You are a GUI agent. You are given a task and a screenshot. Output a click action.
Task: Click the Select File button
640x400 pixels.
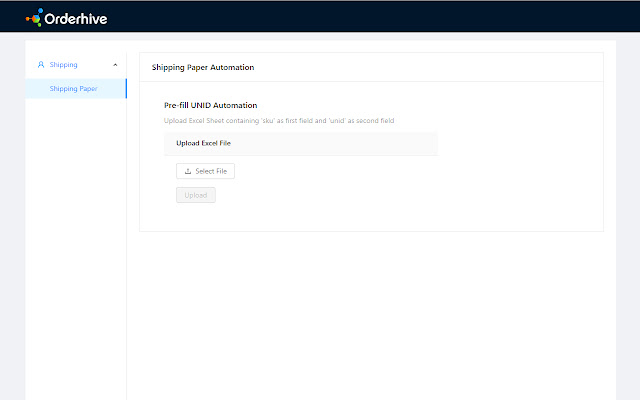point(205,171)
